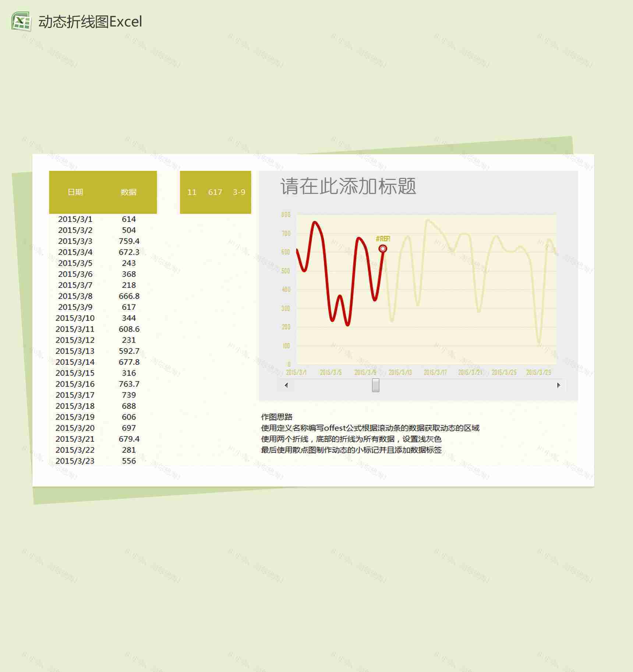Click the #REF! data label above the marker
This screenshot has height=672, width=633.
point(383,239)
